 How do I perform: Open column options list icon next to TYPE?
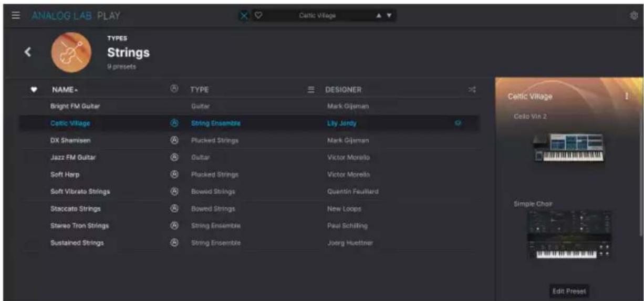[x=311, y=90]
